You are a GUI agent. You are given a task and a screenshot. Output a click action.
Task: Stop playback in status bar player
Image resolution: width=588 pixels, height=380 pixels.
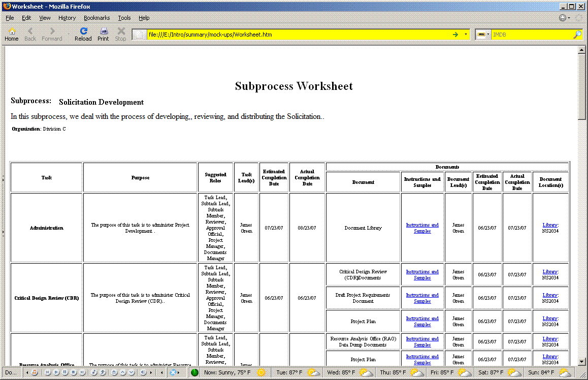click(74, 372)
